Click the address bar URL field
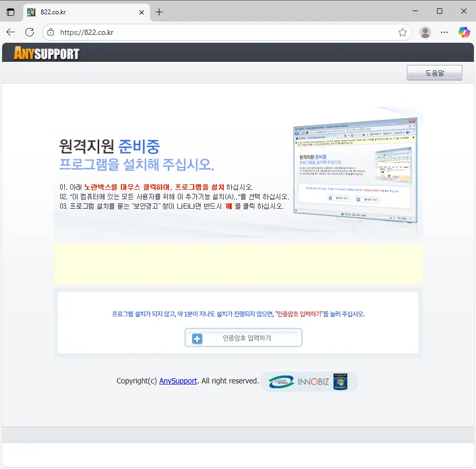Viewport: 476px width, 469px height. tap(222, 32)
